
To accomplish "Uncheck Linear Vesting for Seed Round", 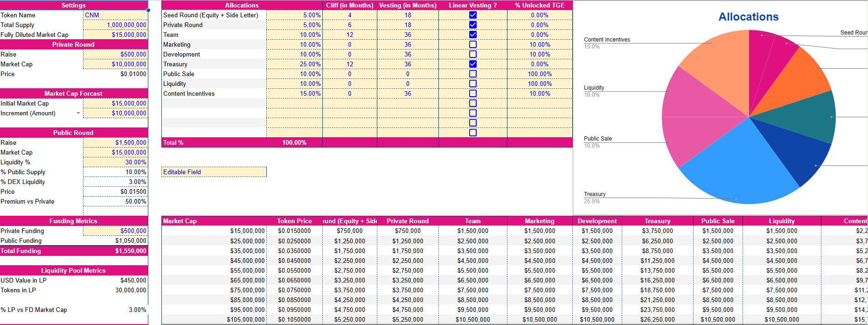I will (472, 15).
